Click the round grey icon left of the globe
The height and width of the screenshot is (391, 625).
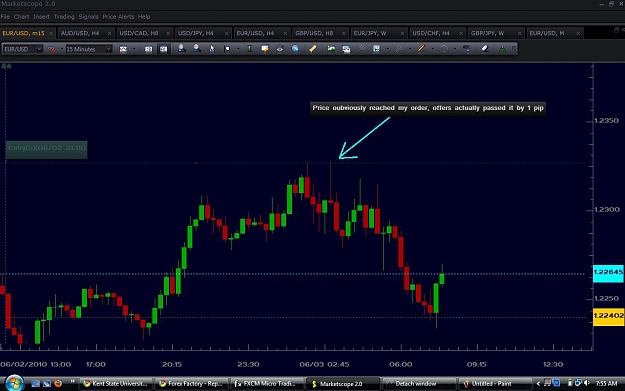pos(280,49)
